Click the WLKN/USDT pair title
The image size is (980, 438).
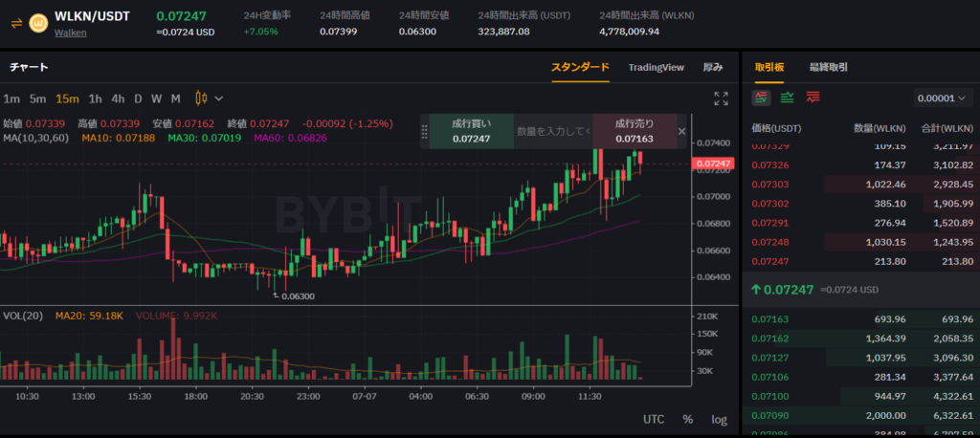point(93,16)
